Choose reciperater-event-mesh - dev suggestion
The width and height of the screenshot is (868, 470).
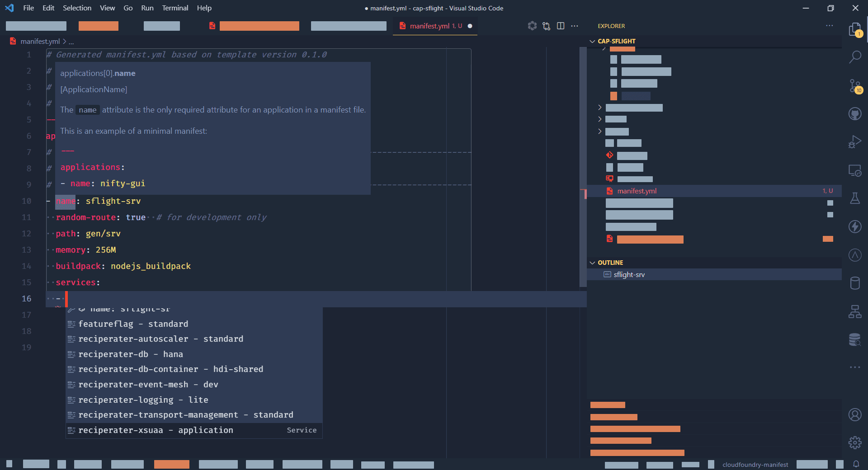tap(194, 385)
